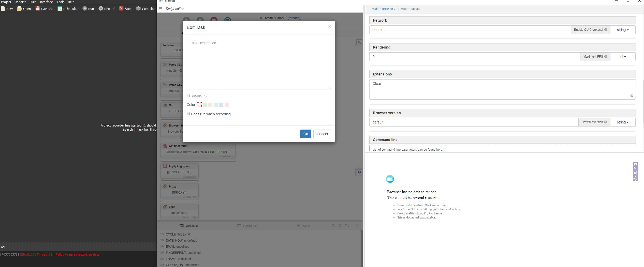Viewport: 644px width, 267px height.
Task: Click the filter icon in variables panel
Action: pos(340,226)
